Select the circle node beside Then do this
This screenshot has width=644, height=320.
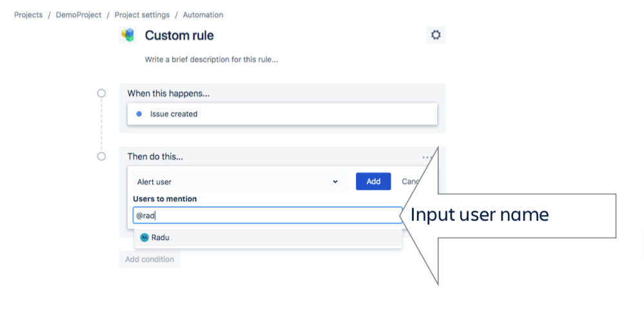[x=101, y=156]
